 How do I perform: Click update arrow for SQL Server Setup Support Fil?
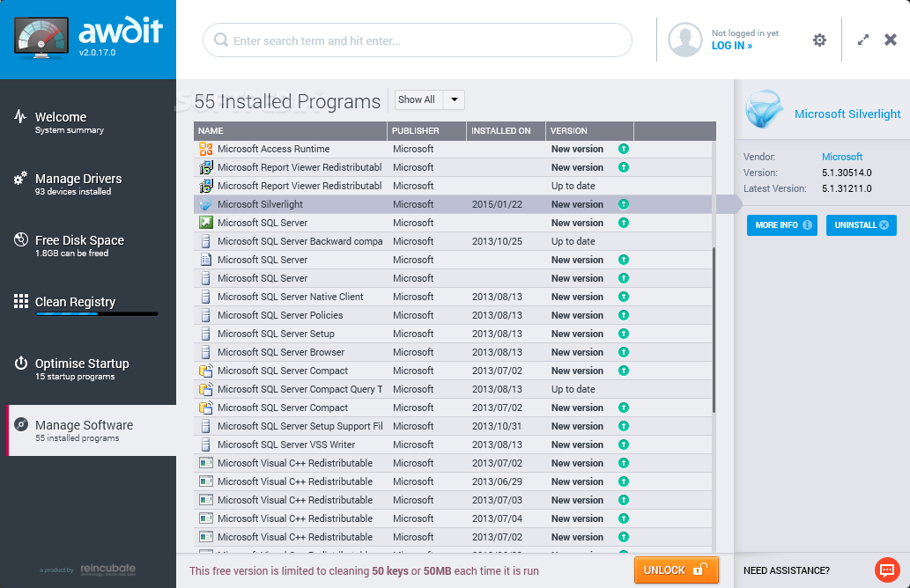(624, 426)
